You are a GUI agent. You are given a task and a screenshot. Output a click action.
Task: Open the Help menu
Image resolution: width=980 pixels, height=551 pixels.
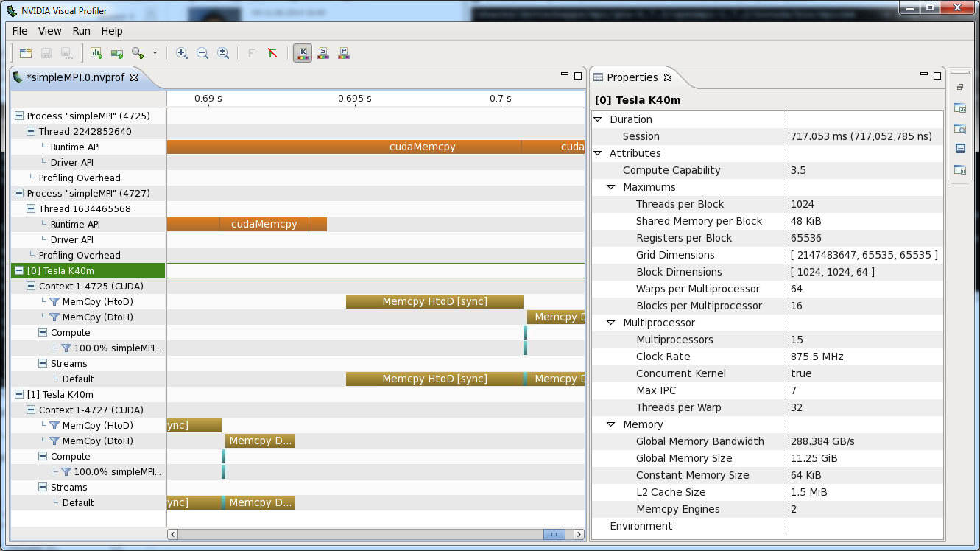(112, 31)
